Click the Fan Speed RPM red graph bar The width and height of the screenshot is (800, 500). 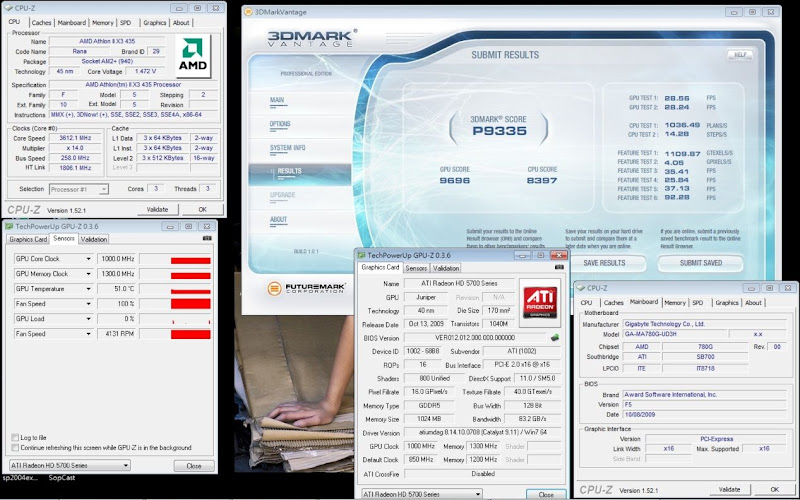[x=190, y=335]
